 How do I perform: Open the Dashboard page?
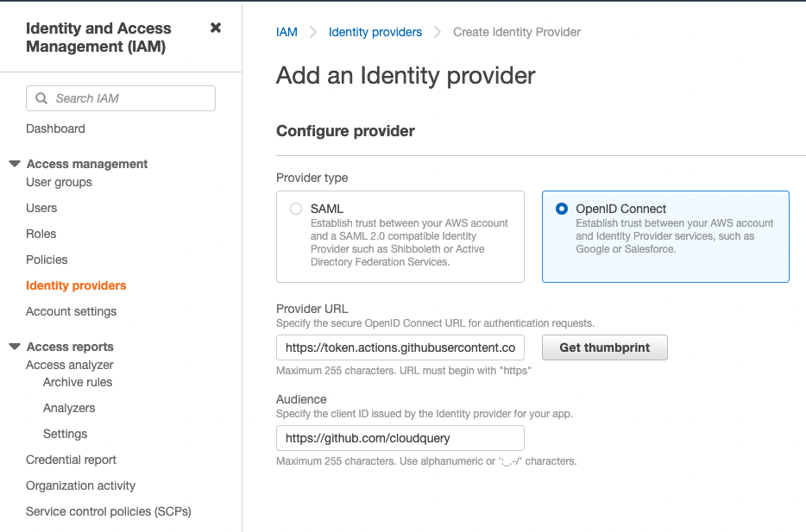55,128
